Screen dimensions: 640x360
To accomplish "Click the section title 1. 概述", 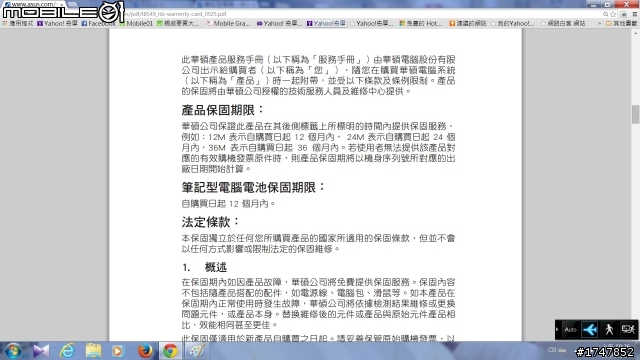I will pos(204,267).
